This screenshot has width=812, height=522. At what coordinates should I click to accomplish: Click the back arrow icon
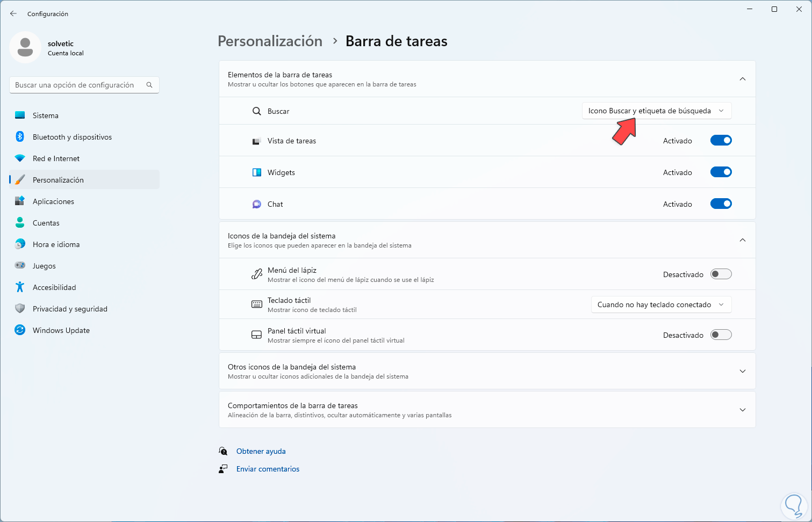[x=13, y=13]
